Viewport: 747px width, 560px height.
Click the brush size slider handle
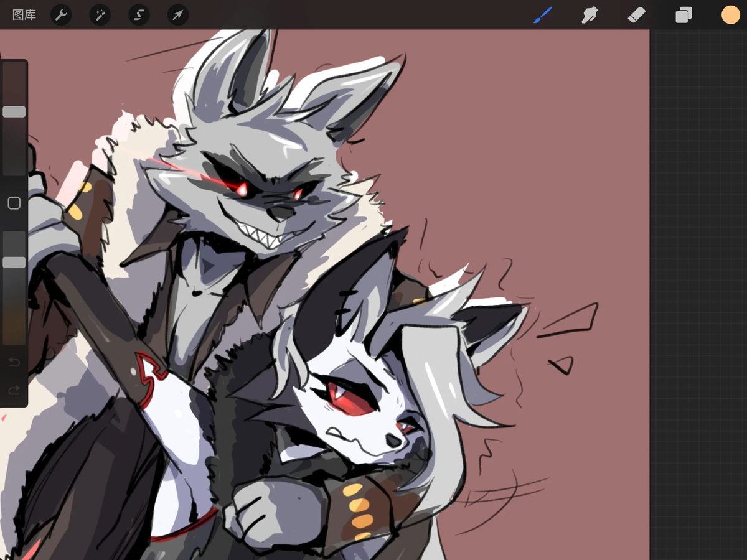point(14,112)
